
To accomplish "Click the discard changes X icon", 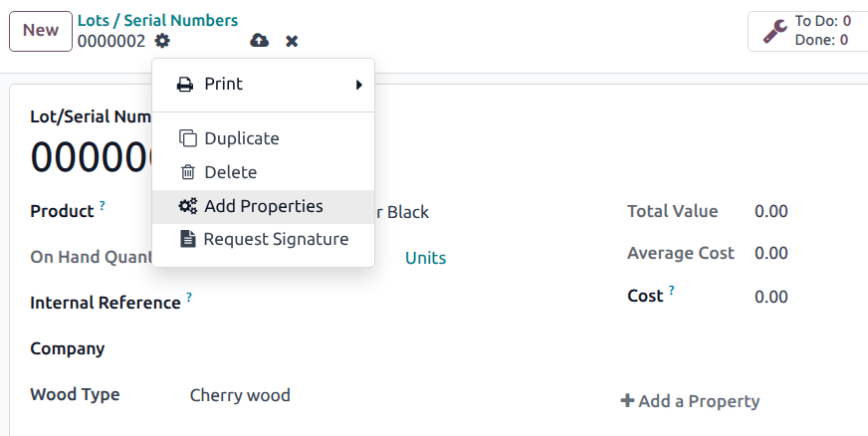I will [x=292, y=41].
